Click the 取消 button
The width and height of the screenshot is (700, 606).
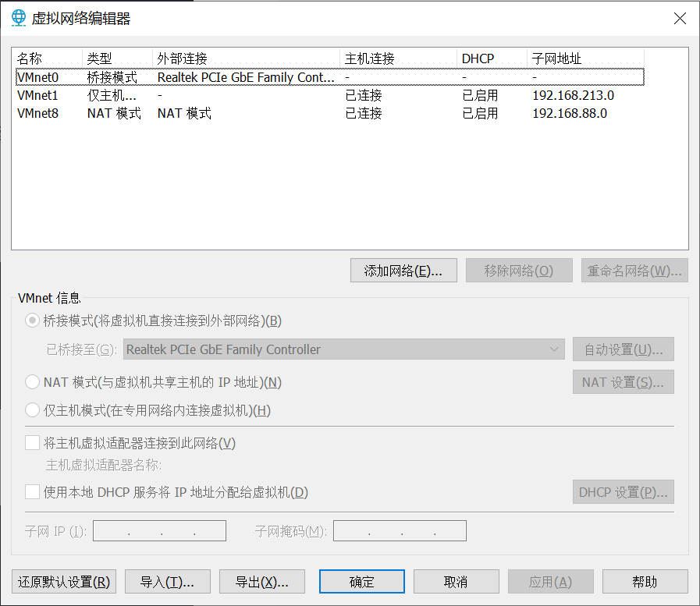[x=457, y=582]
